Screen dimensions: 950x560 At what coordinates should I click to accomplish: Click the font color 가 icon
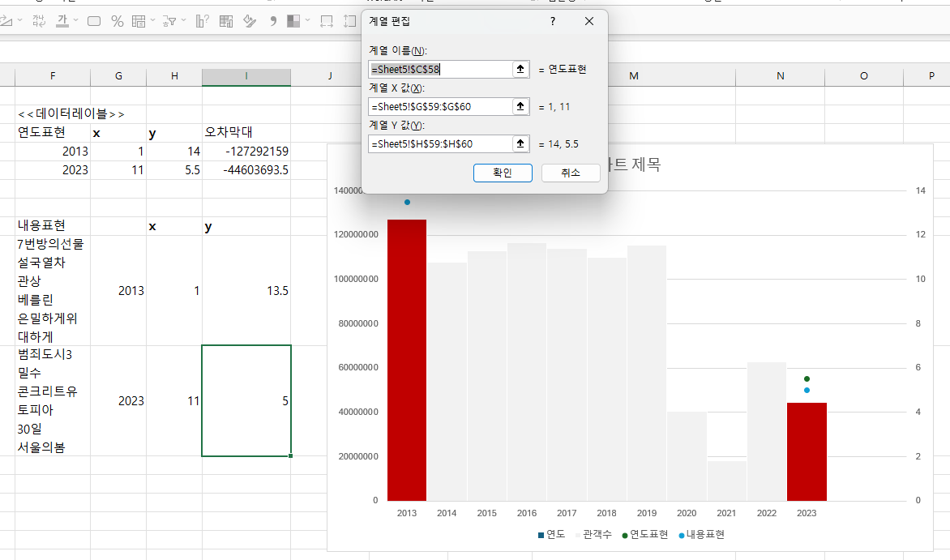62,21
